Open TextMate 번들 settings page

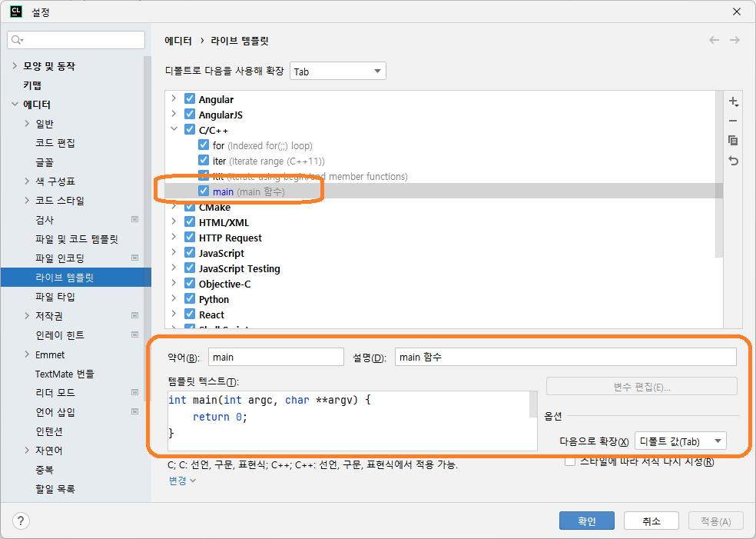tap(65, 374)
